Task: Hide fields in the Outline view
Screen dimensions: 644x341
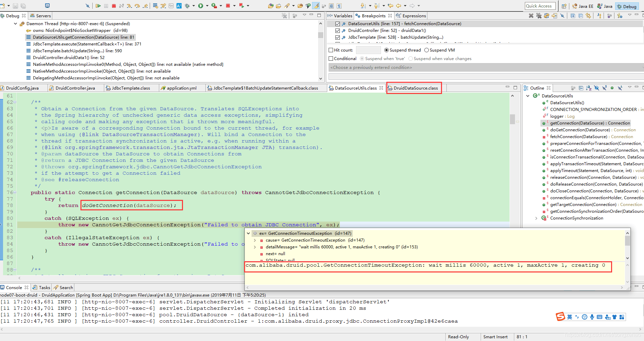Action: pos(596,88)
